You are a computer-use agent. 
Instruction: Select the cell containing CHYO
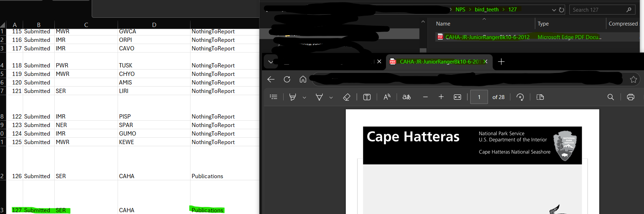click(x=154, y=74)
